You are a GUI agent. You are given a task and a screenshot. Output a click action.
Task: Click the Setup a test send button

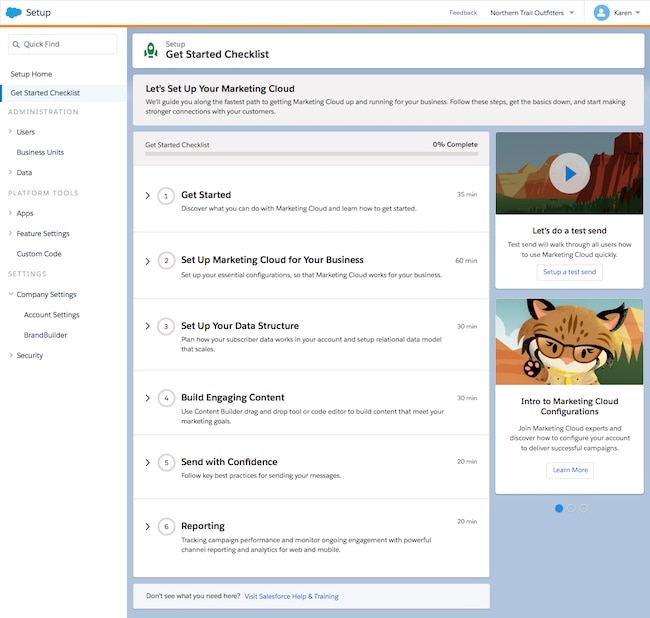pos(569,272)
